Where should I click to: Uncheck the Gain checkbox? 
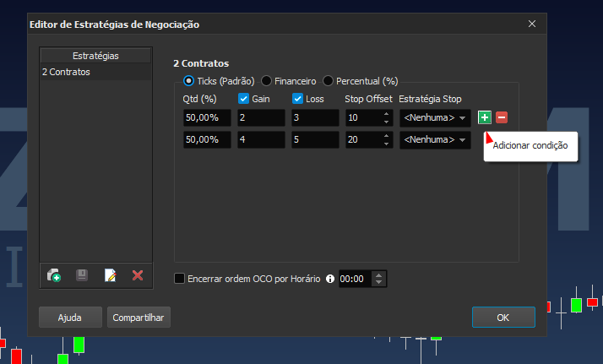click(243, 99)
